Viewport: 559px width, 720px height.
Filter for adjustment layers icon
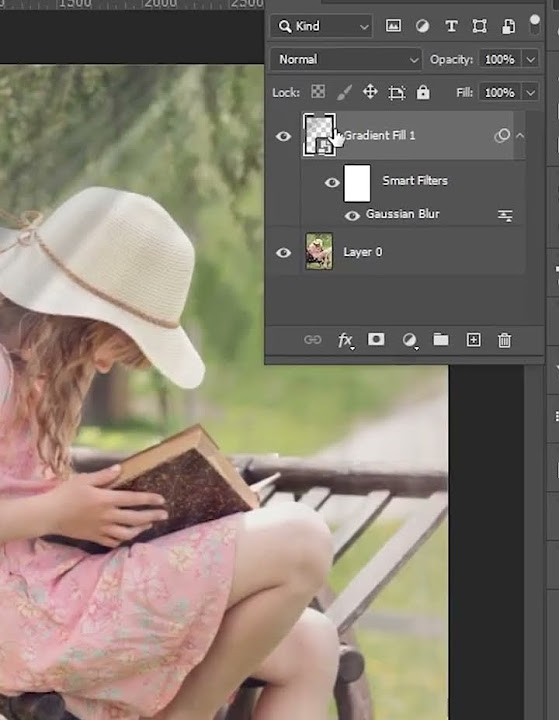coord(422,26)
